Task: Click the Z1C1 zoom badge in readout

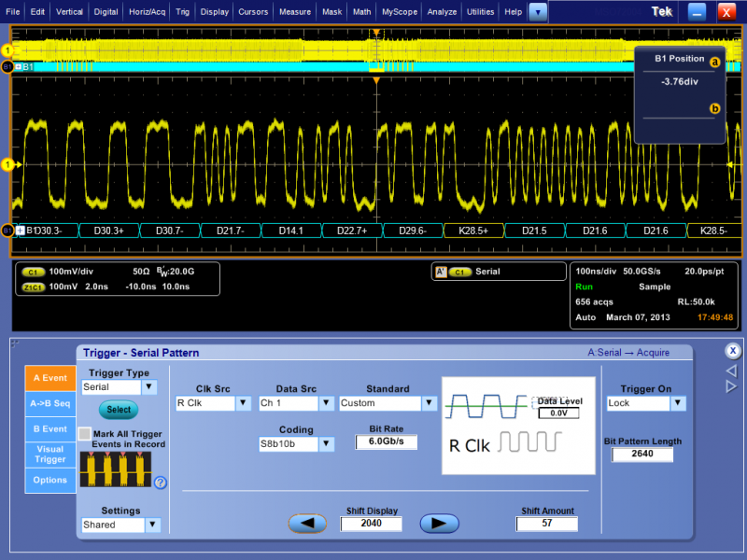Action: (34, 287)
